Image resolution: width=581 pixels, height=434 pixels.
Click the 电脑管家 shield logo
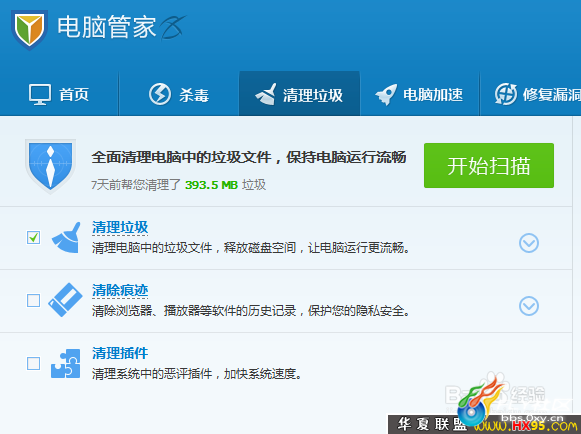tap(29, 29)
